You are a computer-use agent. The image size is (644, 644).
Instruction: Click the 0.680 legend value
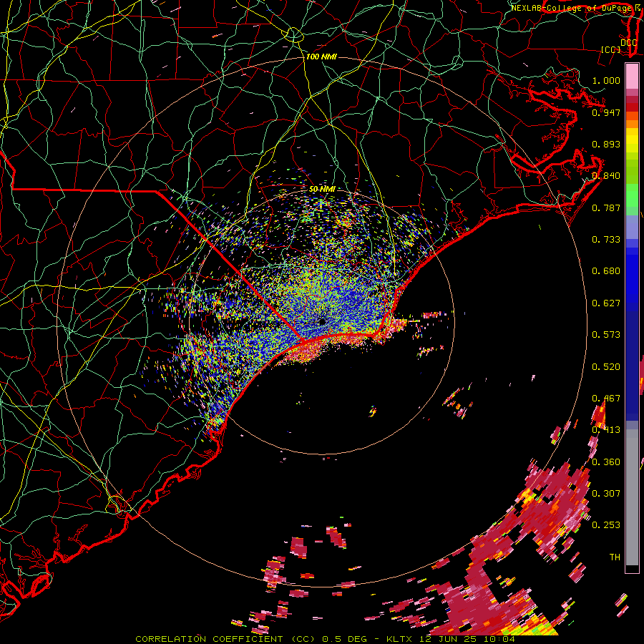pos(606,271)
